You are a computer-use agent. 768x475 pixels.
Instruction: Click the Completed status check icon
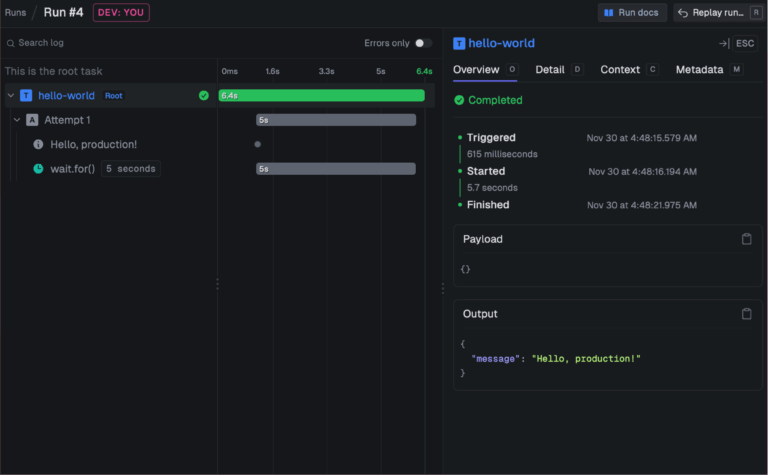(459, 100)
